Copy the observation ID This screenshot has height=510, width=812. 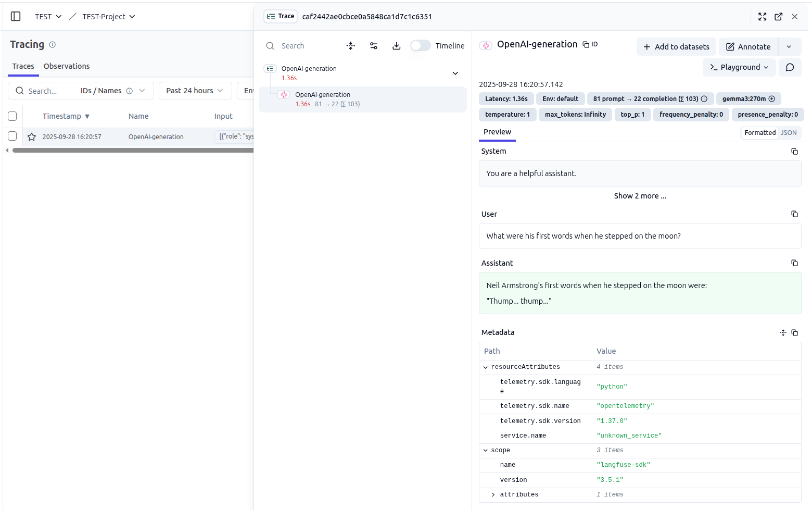pos(590,44)
